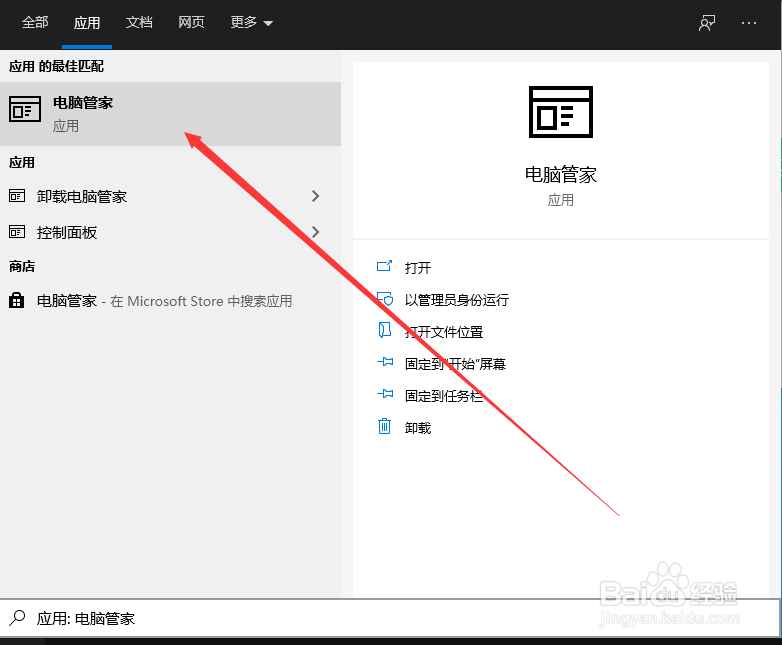Screen dimensions: 782x645
Task: Click pin icon beside 固定到任务栏
Action: click(x=385, y=394)
